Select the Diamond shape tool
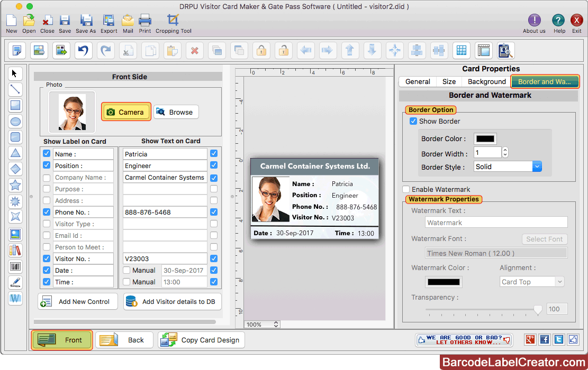The image size is (588, 370). pyautogui.click(x=15, y=169)
